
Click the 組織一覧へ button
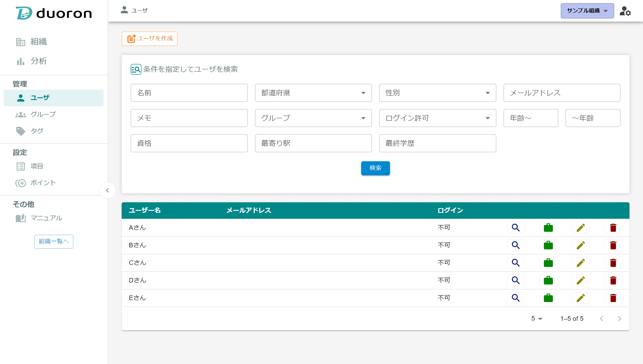click(54, 241)
